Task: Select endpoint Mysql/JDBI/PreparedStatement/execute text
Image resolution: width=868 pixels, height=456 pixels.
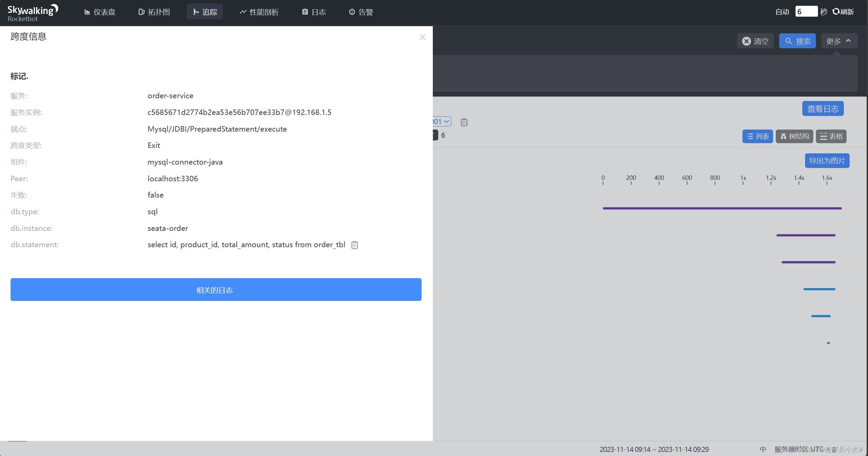Action: (x=217, y=129)
